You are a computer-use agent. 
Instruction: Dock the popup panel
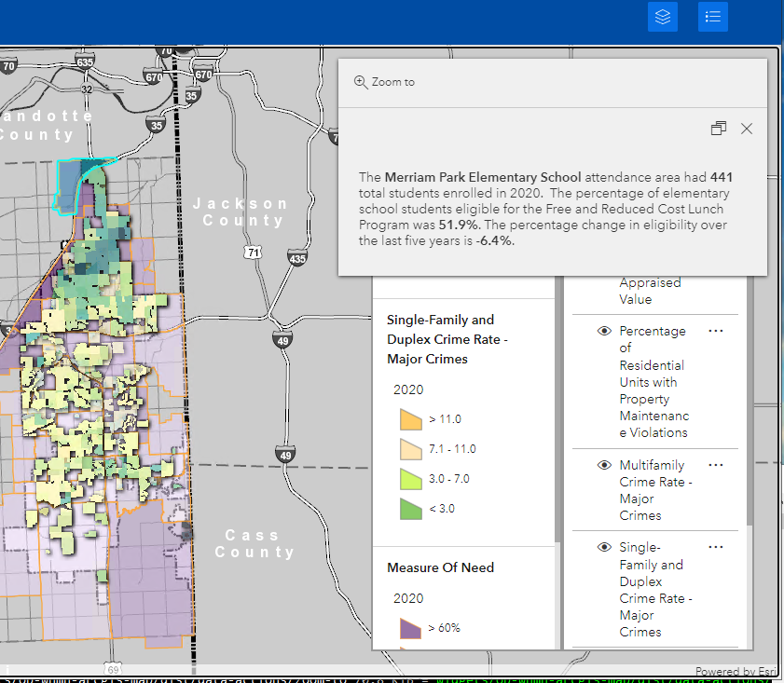pyautogui.click(x=718, y=129)
